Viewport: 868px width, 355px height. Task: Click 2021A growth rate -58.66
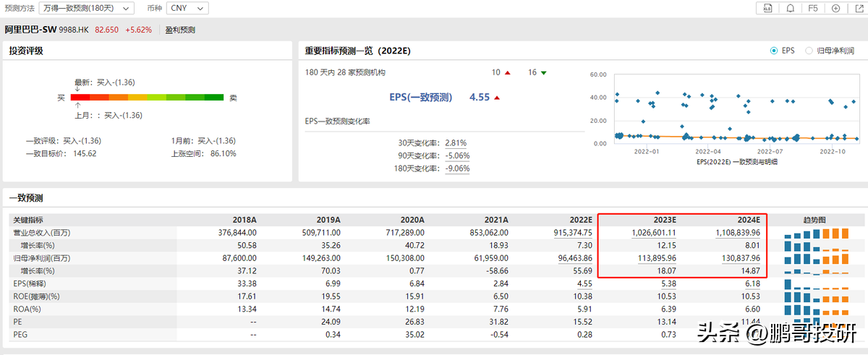tap(497, 270)
